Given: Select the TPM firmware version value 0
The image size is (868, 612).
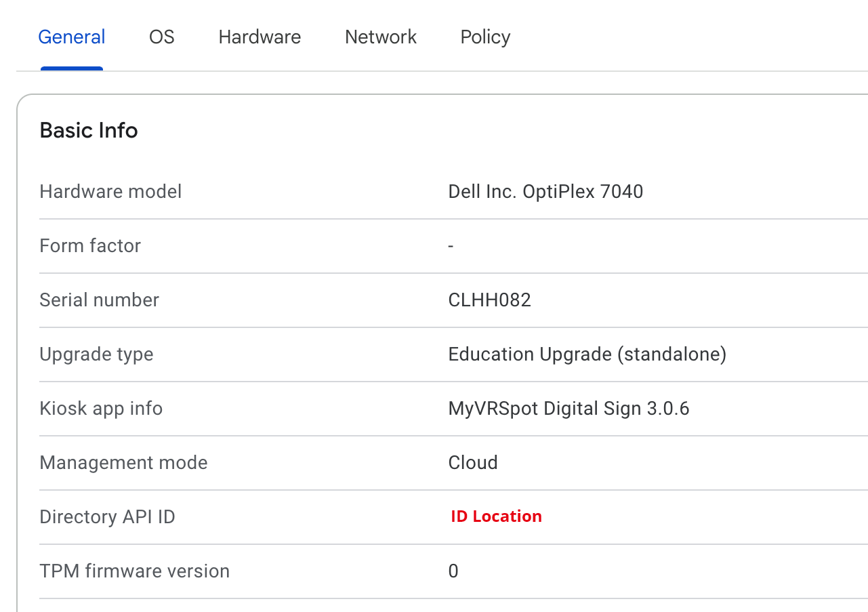Looking at the screenshot, I should (453, 571).
